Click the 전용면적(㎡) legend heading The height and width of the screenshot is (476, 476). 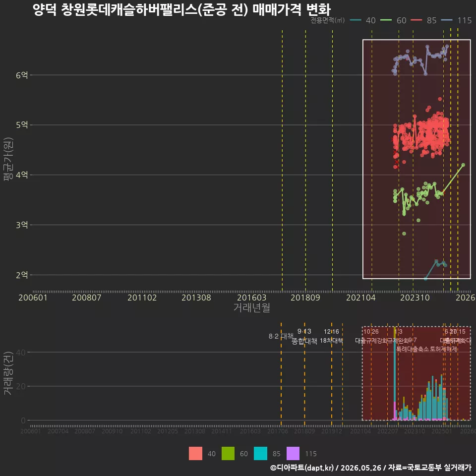328,20
